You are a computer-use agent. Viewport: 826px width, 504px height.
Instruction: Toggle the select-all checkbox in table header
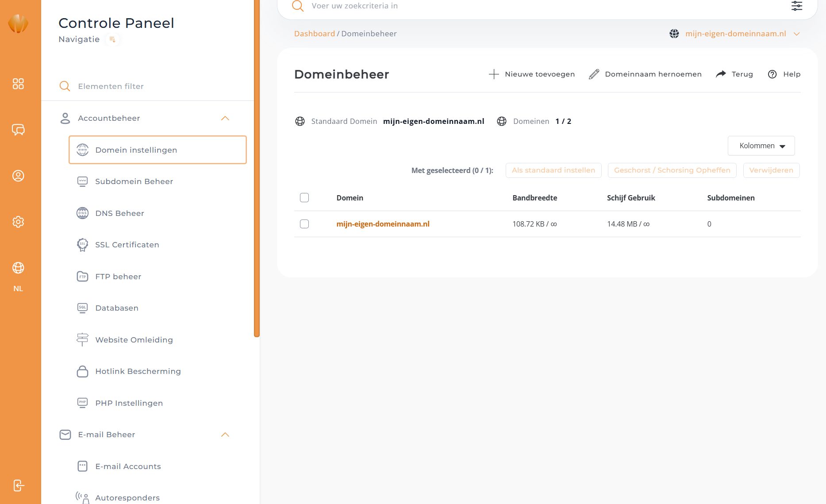tap(304, 198)
